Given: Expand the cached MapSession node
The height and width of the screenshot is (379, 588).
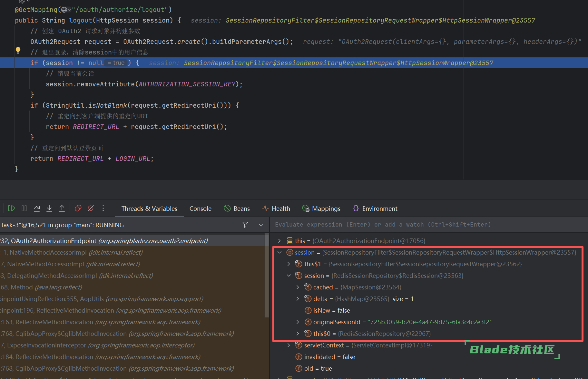Looking at the screenshot, I should coord(298,287).
